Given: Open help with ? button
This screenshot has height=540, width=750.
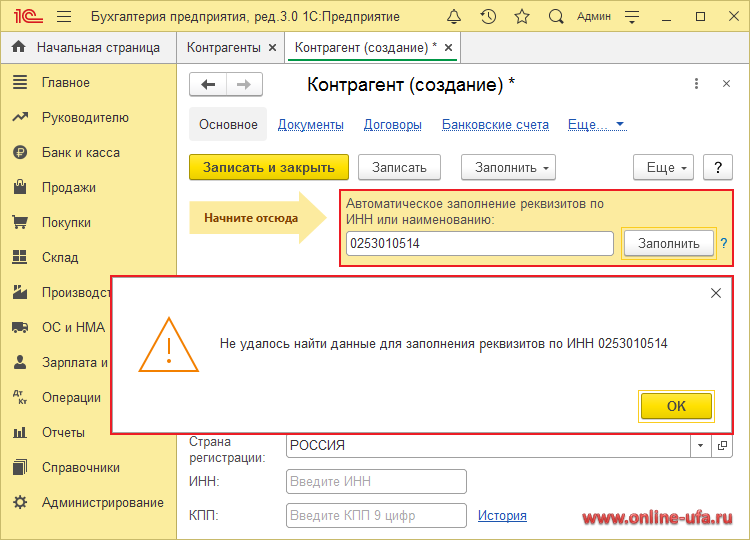Looking at the screenshot, I should tap(717, 167).
